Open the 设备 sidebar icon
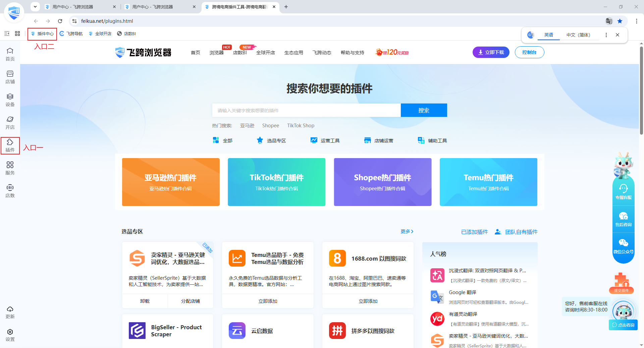 pyautogui.click(x=10, y=100)
